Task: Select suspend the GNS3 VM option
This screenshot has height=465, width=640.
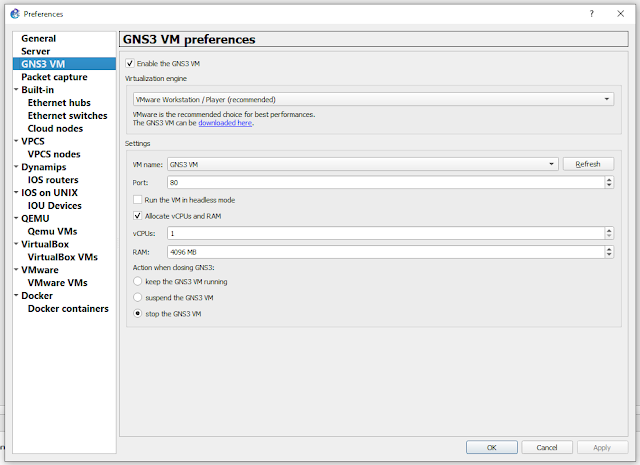Action: [138, 297]
